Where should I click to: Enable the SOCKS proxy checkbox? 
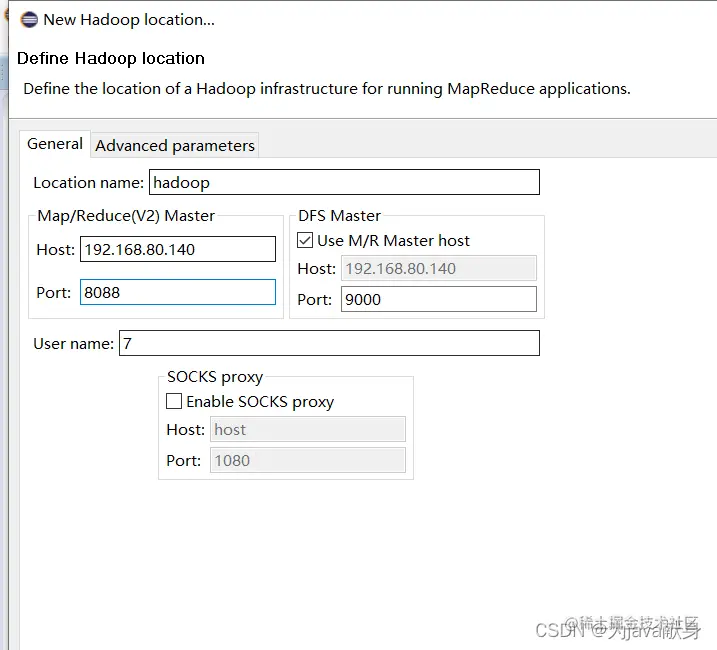[x=174, y=401]
